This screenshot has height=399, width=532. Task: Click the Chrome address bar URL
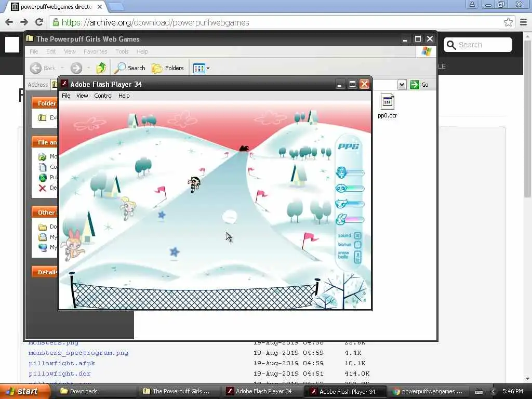pos(155,22)
